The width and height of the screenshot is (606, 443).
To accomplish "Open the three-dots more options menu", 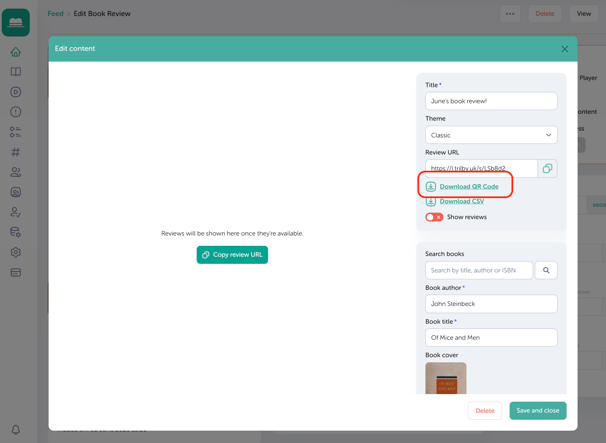I will click(510, 14).
